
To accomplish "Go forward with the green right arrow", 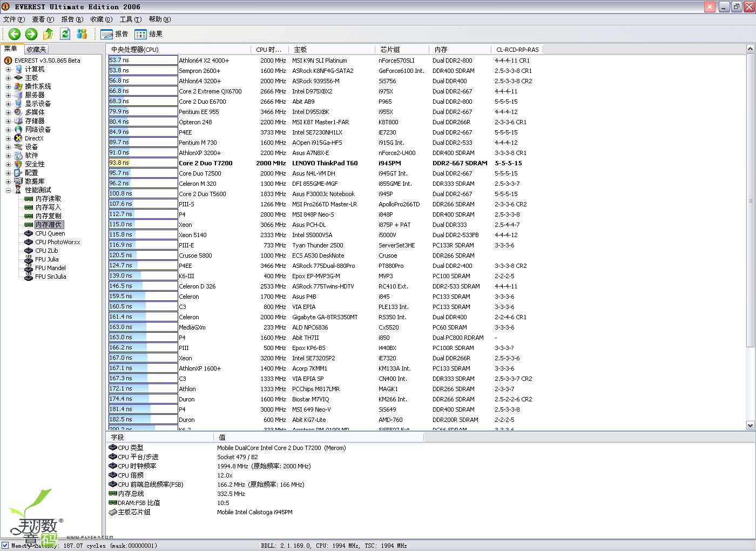I will coord(31,34).
